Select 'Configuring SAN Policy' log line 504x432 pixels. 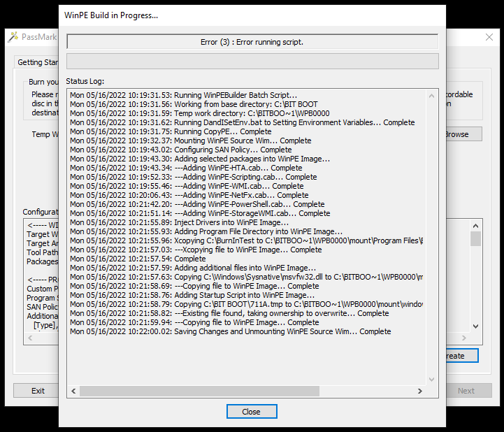(181, 150)
